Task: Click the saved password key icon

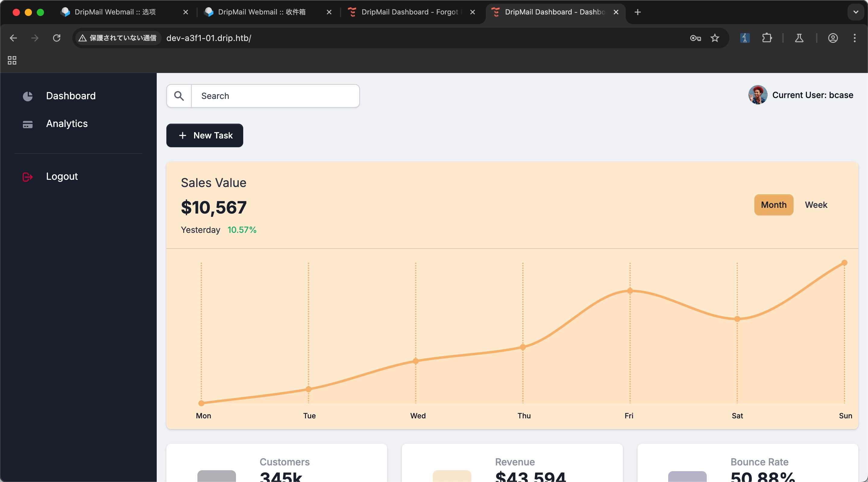Action: coord(695,38)
